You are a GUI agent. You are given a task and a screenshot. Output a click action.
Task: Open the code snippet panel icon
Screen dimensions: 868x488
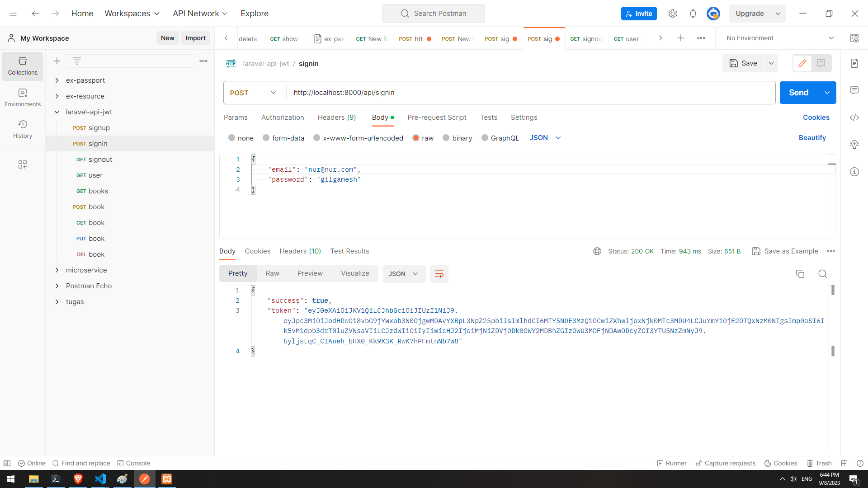click(x=854, y=117)
